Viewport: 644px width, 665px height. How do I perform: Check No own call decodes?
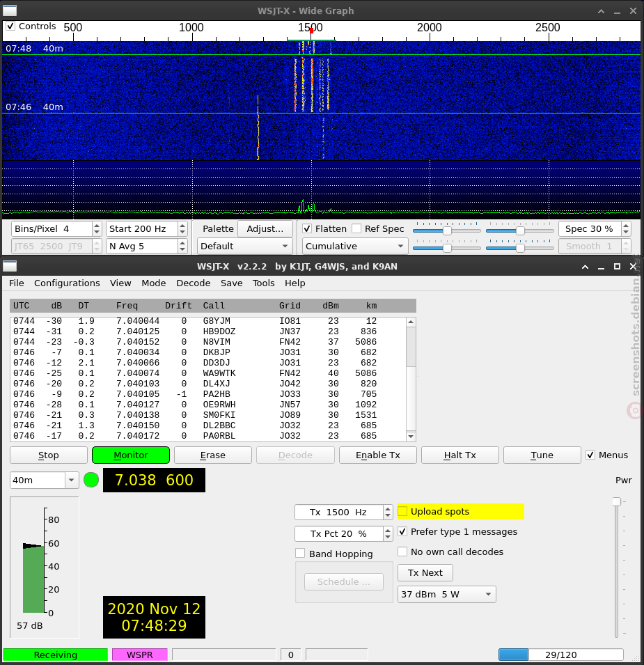402,551
